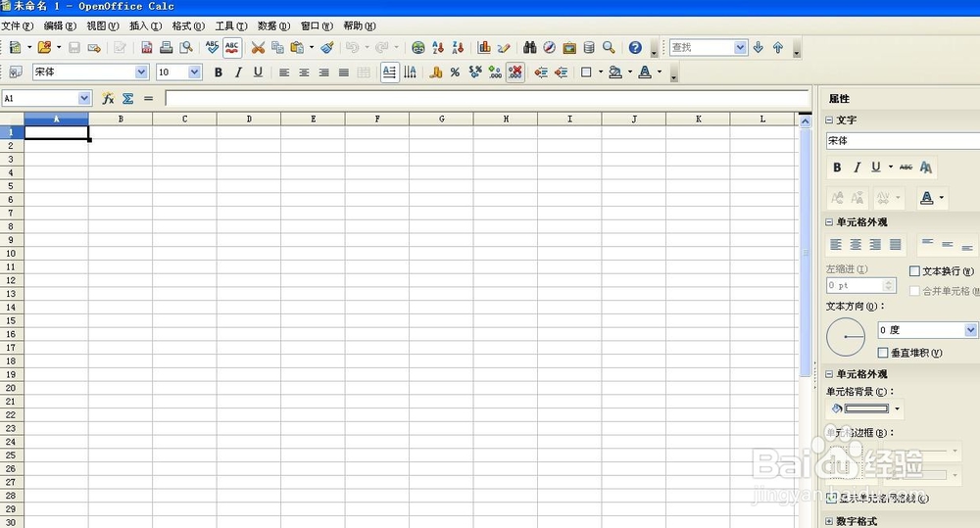Export directly as PDF icon

(147, 47)
